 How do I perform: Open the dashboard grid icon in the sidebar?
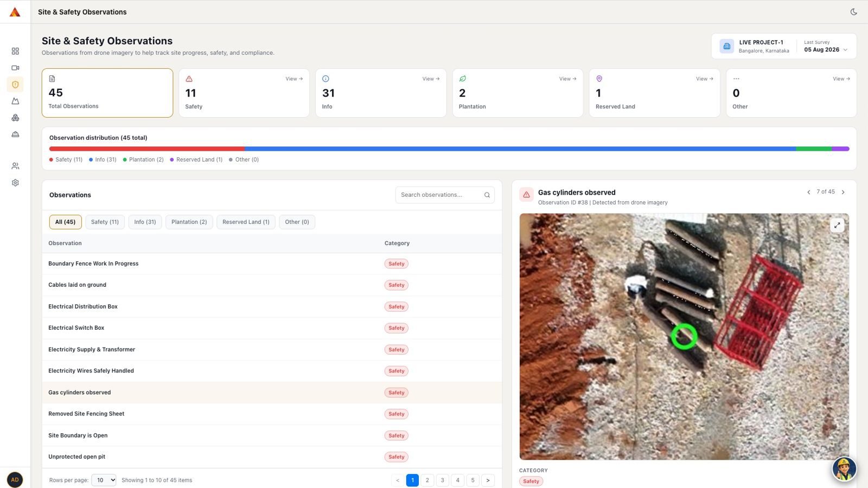15,51
